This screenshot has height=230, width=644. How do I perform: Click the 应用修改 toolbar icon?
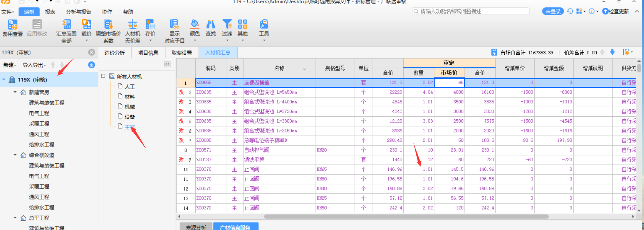coord(37,28)
